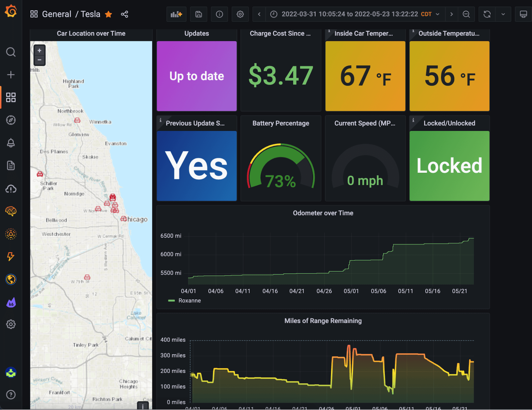Viewport: 532px width, 410px height.
Task: Zoom out the time range
Action: pyautogui.click(x=466, y=14)
